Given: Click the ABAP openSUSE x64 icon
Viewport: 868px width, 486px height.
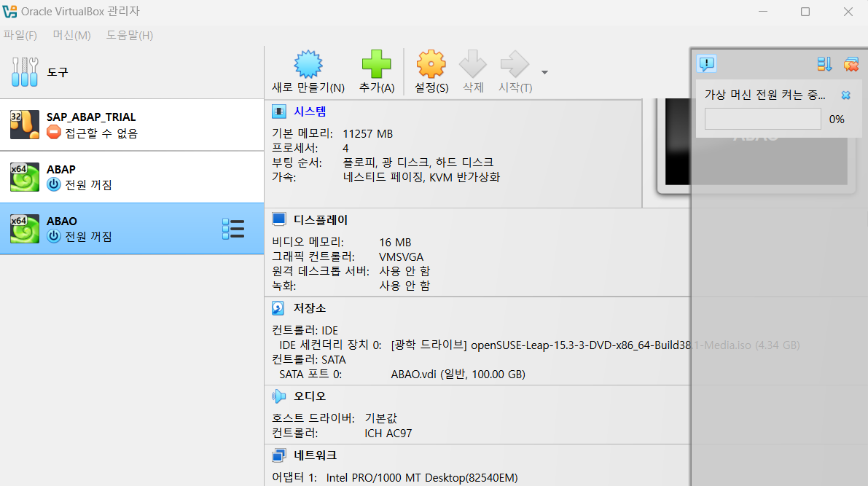Looking at the screenshot, I should click(24, 176).
